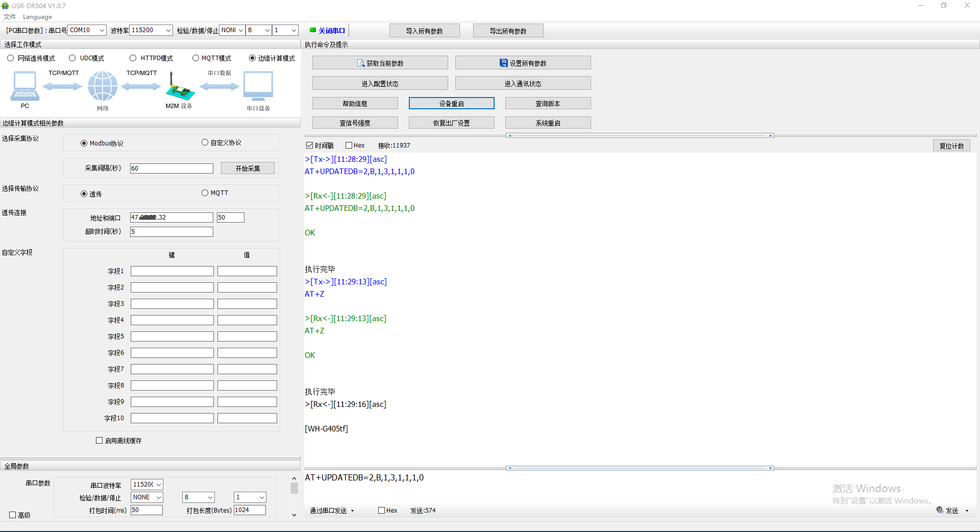This screenshot has width=980, height=532.
Task: Click 设置所有参数 button with save icon
Action: 523,63
